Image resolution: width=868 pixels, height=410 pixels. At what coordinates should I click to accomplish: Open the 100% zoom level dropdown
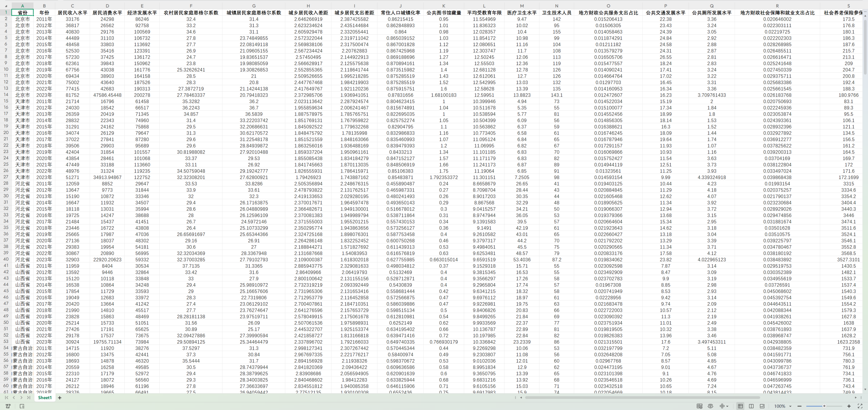coord(783,406)
